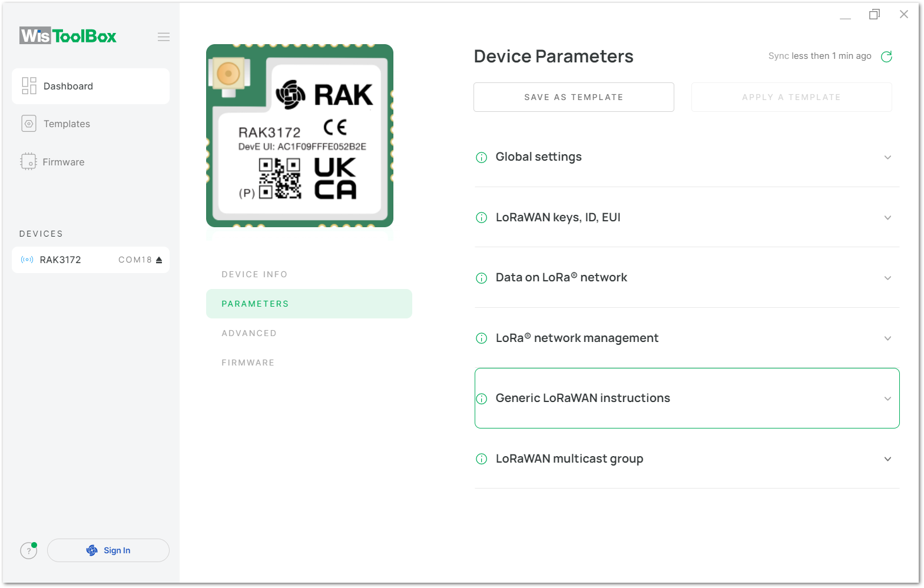Select the RAK3172 device entry
Image resolution: width=924 pixels, height=588 pixels.
[x=91, y=260]
